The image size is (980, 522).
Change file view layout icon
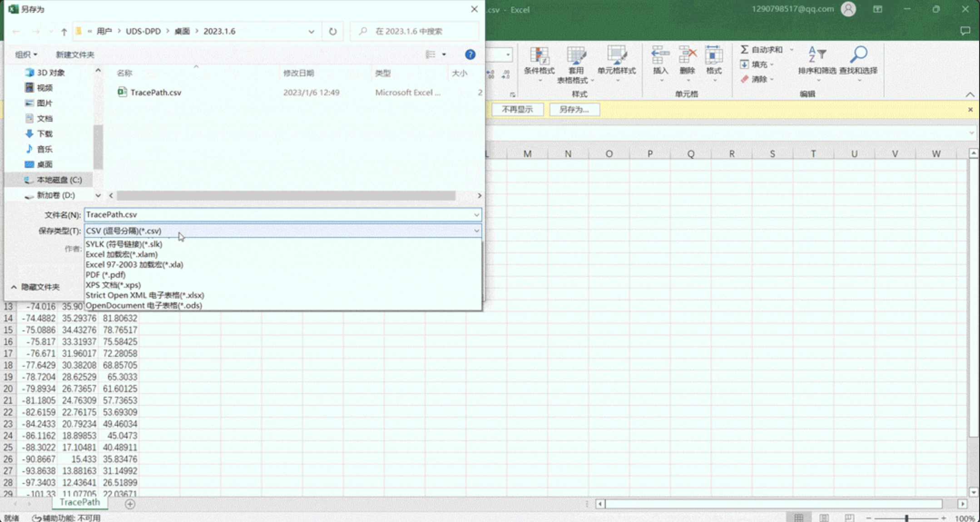click(431, 54)
